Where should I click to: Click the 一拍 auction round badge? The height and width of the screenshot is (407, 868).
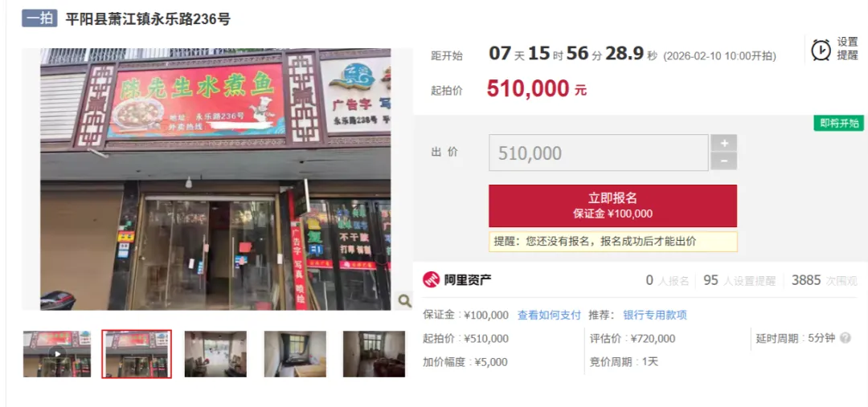point(40,18)
